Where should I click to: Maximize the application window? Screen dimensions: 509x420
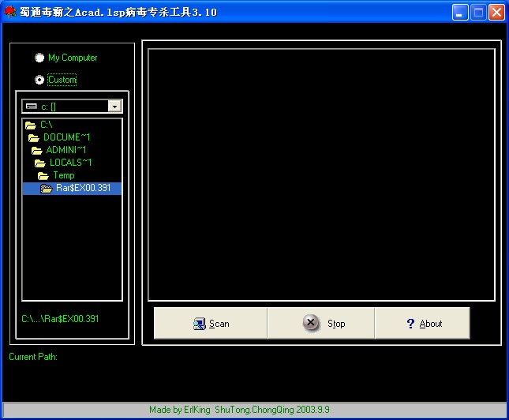click(478, 12)
